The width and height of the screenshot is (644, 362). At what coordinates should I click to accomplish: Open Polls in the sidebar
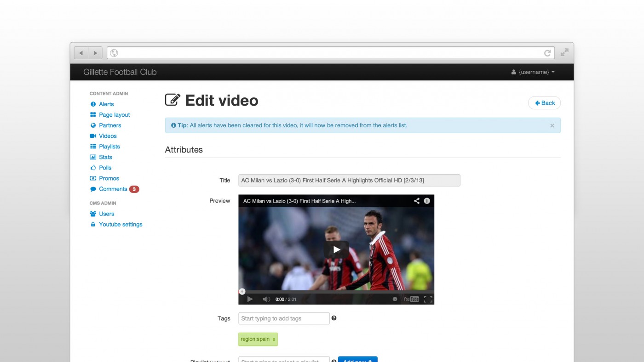[x=105, y=168]
